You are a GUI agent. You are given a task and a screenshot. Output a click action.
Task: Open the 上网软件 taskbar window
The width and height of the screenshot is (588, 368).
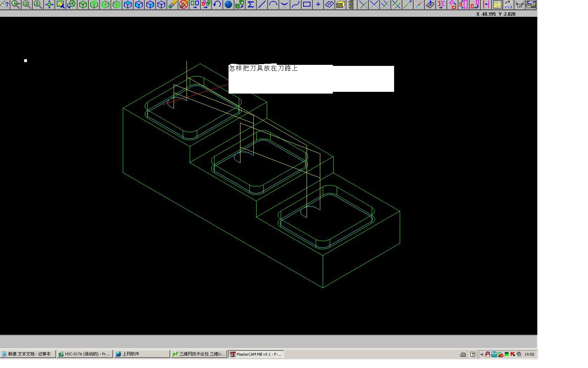coord(142,354)
